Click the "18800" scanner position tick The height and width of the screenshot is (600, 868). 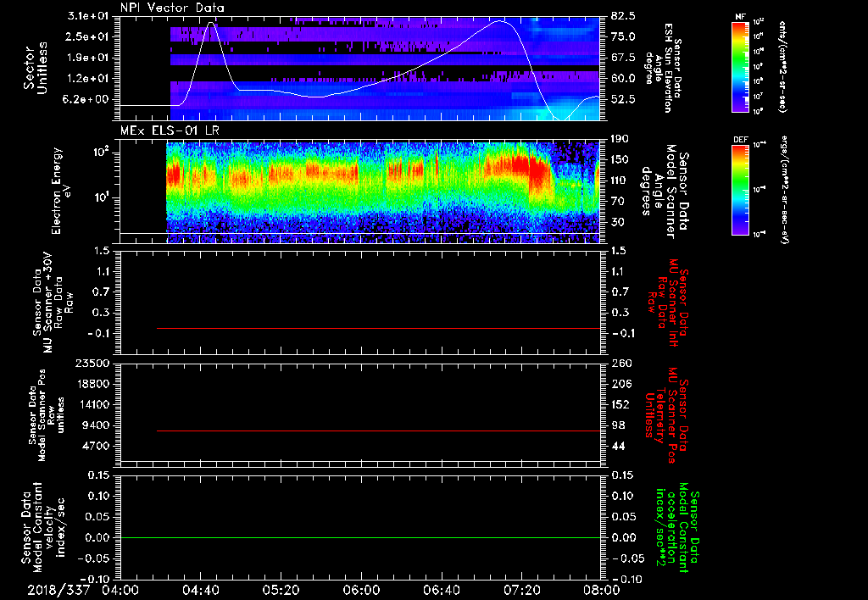[93, 384]
